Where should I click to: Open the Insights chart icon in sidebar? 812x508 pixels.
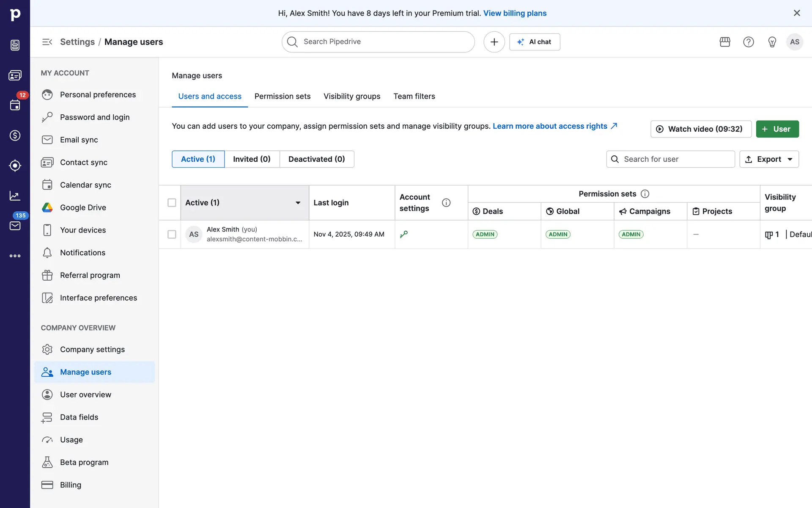click(15, 196)
